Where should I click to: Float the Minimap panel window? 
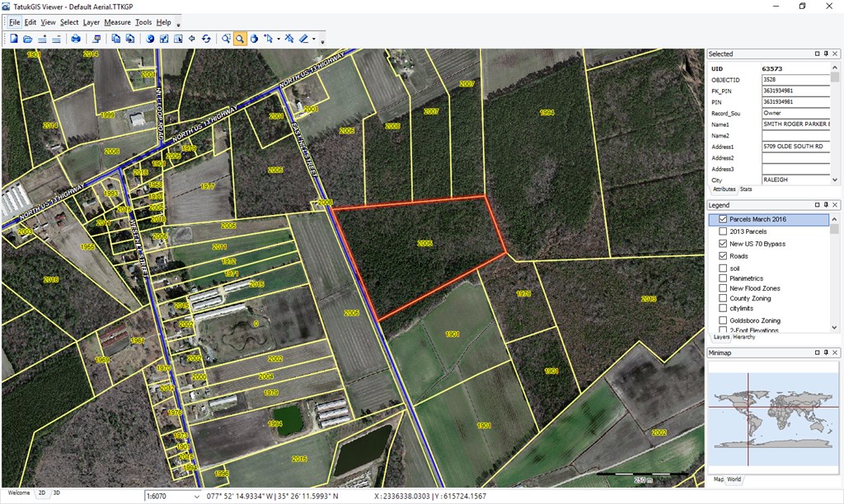(x=817, y=352)
